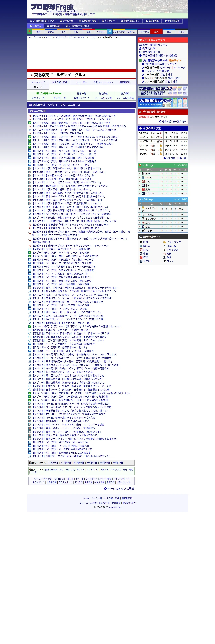Select the ロッテ team tab
The width and height of the screenshot is (215, 644).
[x=182, y=32]
